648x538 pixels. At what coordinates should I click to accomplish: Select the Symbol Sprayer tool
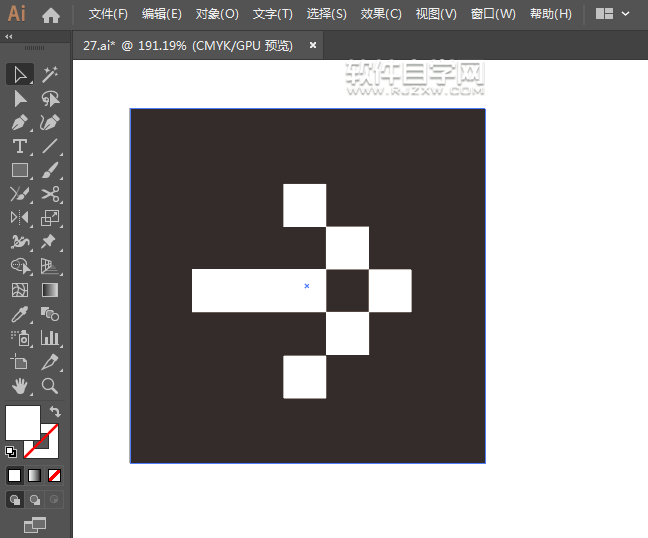pyautogui.click(x=20, y=338)
